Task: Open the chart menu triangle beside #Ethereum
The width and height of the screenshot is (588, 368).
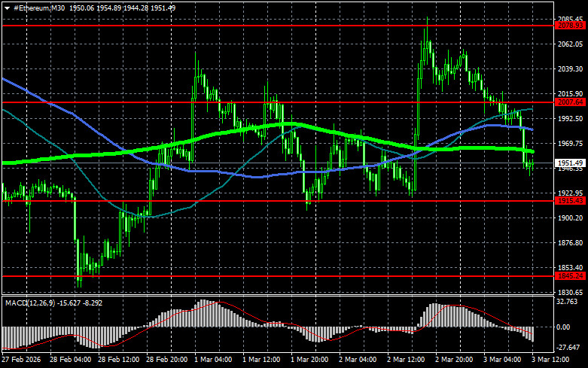Action: pos(7,8)
